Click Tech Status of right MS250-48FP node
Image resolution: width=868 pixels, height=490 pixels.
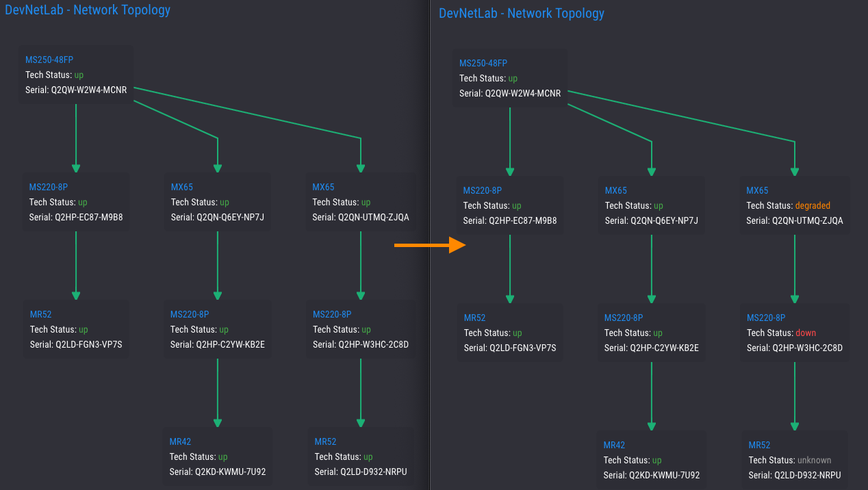coord(489,79)
